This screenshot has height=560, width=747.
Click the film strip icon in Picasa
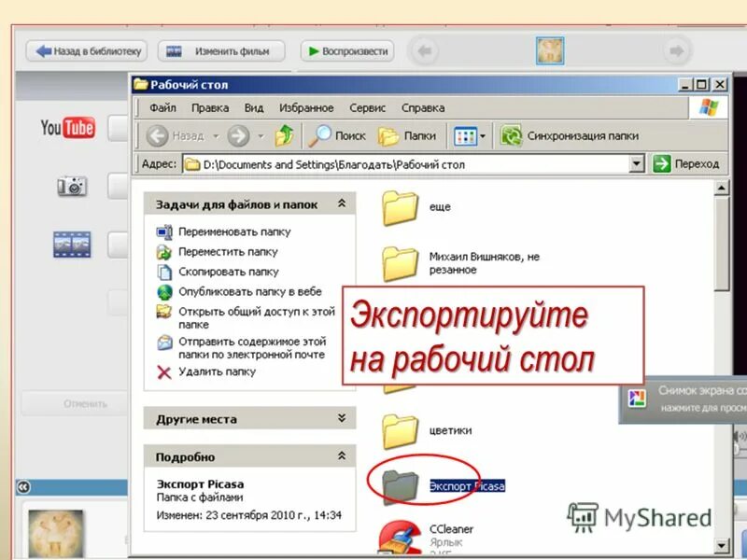tap(72, 245)
